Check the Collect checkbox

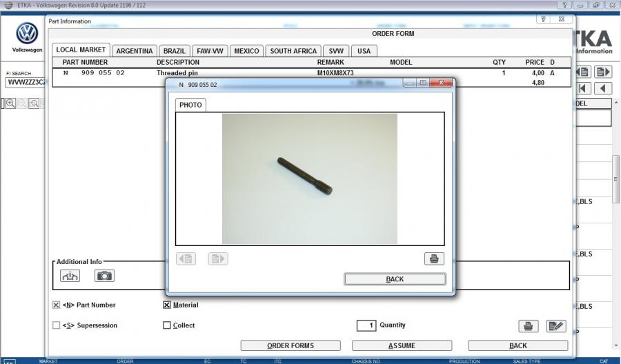[x=166, y=325]
